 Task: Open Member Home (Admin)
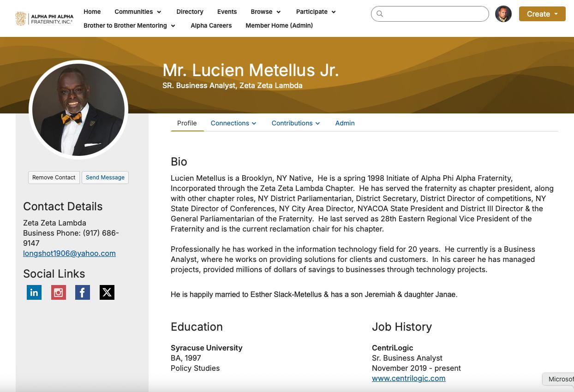[279, 26]
